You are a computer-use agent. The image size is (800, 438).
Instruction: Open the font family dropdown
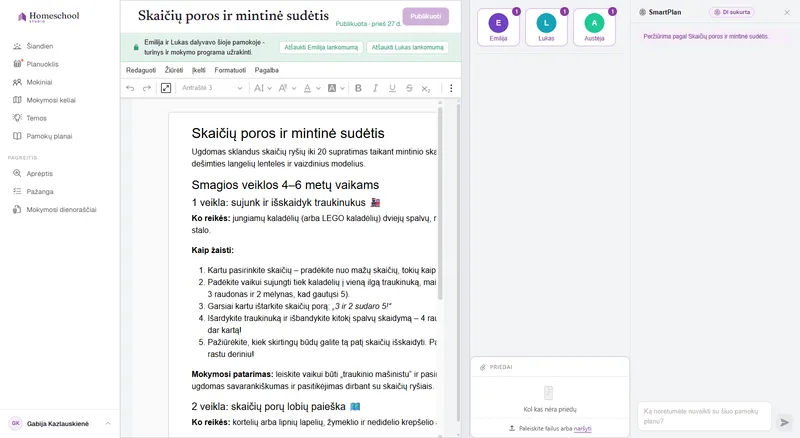[287, 88]
